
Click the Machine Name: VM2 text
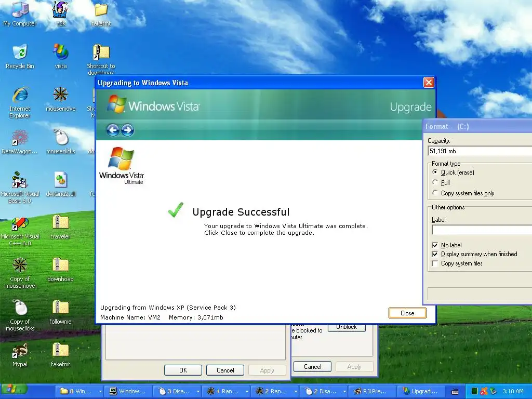click(130, 317)
